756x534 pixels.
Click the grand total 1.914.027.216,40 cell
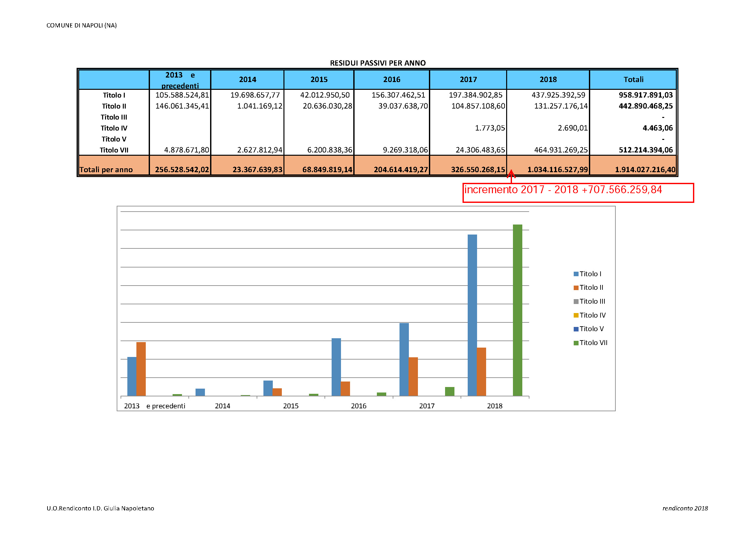tap(645, 170)
